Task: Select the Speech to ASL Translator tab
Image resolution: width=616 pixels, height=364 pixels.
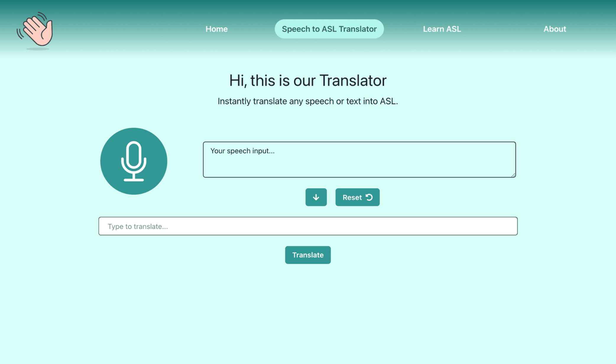Action: [329, 29]
